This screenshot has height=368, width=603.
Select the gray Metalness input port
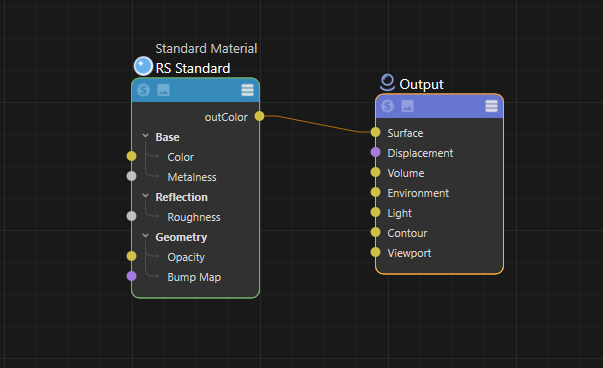[x=132, y=176]
